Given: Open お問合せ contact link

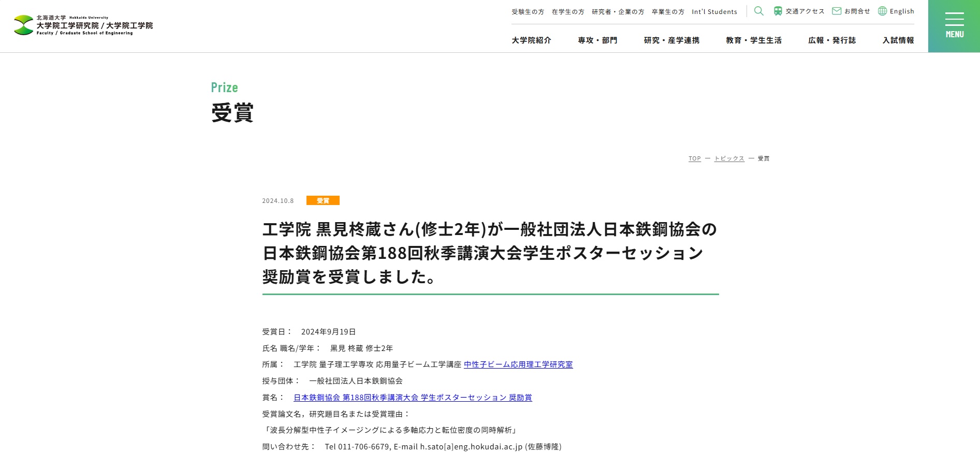Looking at the screenshot, I should (857, 11).
